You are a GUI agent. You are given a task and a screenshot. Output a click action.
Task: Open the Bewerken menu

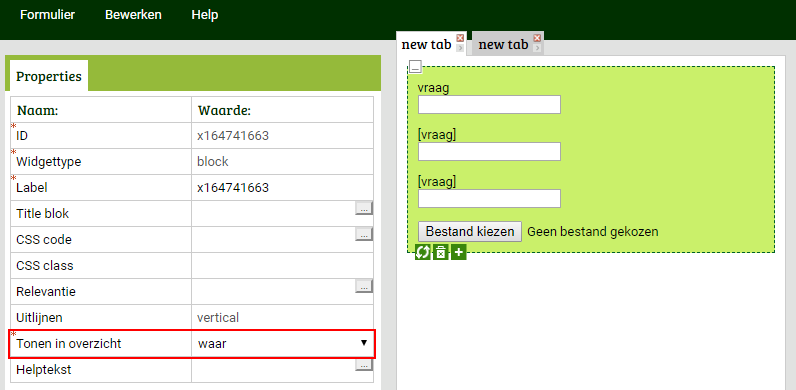[x=133, y=15]
